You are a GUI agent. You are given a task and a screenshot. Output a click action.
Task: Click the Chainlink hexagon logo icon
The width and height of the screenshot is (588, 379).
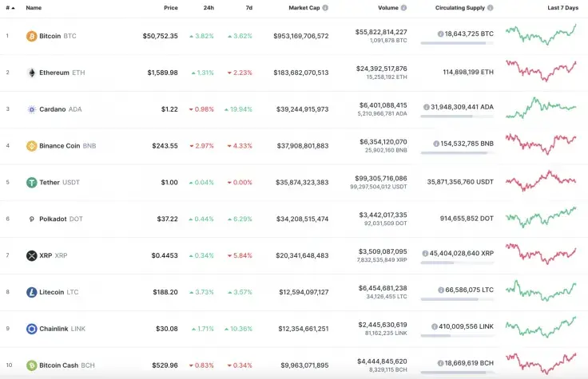[x=31, y=329]
